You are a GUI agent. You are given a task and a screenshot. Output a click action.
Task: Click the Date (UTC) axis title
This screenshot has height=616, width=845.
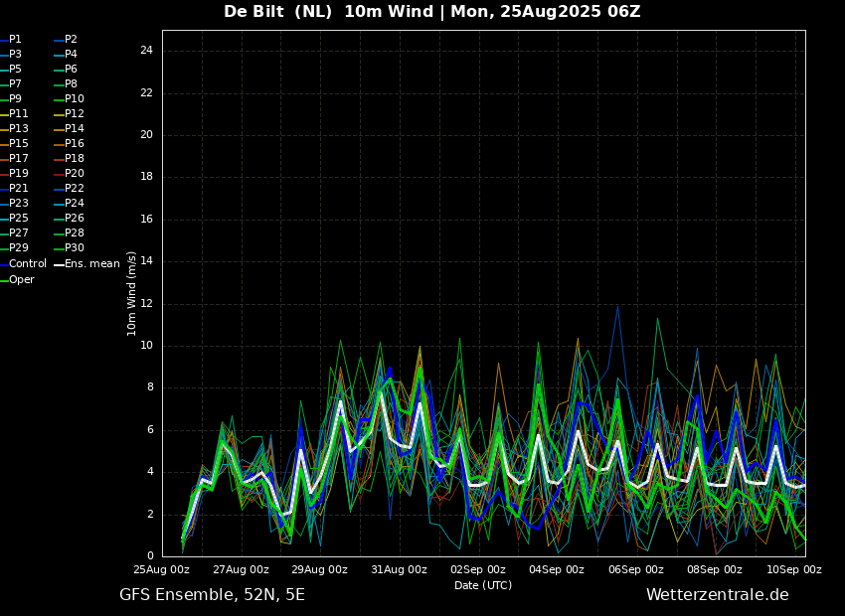coord(483,585)
